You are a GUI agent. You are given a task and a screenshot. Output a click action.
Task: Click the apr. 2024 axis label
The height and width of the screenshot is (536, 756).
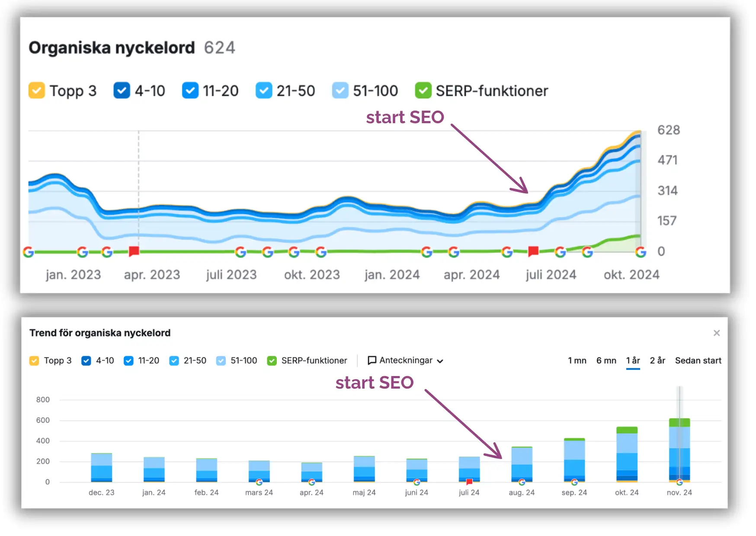[x=471, y=275]
